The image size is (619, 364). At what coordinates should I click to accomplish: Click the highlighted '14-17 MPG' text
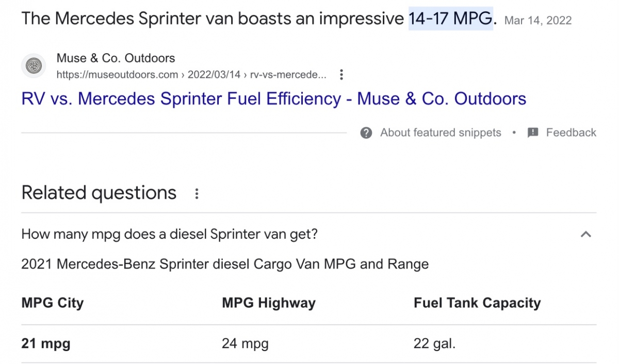point(450,19)
